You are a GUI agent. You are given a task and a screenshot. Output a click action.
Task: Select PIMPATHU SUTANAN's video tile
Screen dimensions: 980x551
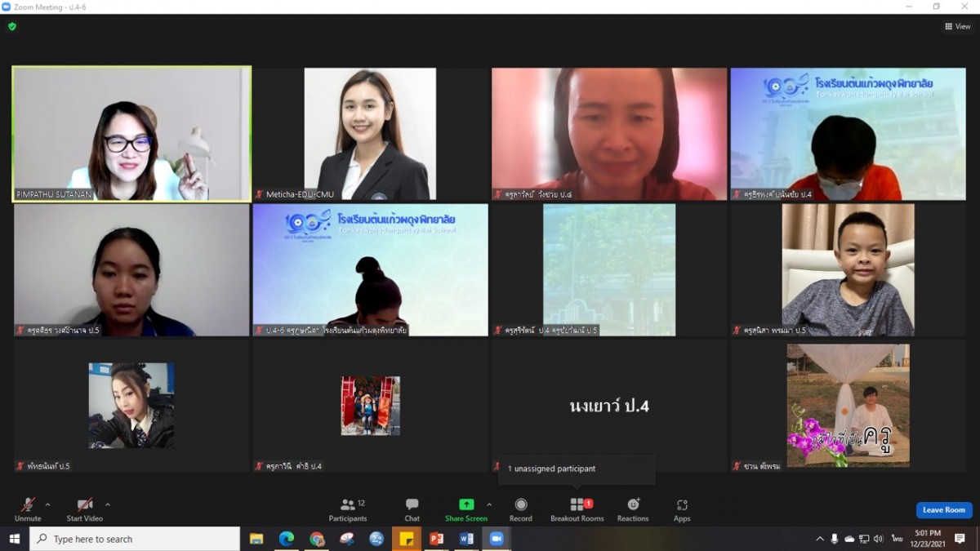tap(131, 134)
